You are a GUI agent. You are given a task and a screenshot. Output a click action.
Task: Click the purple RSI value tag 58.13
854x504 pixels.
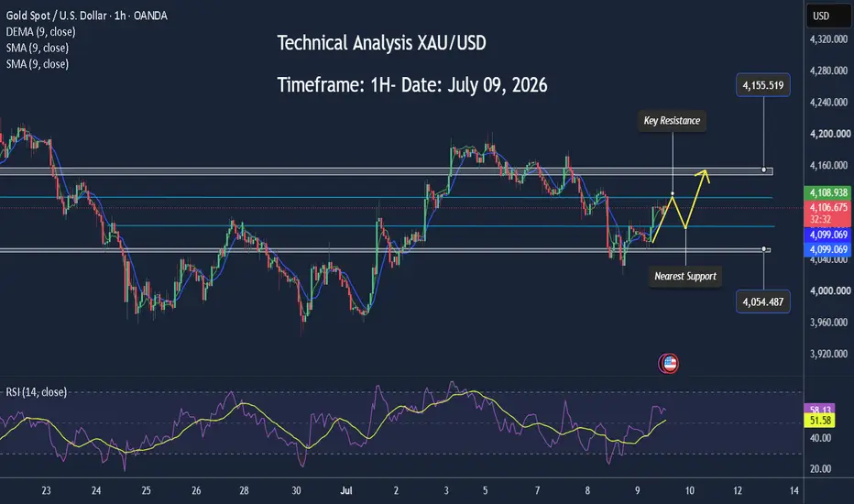coord(820,410)
